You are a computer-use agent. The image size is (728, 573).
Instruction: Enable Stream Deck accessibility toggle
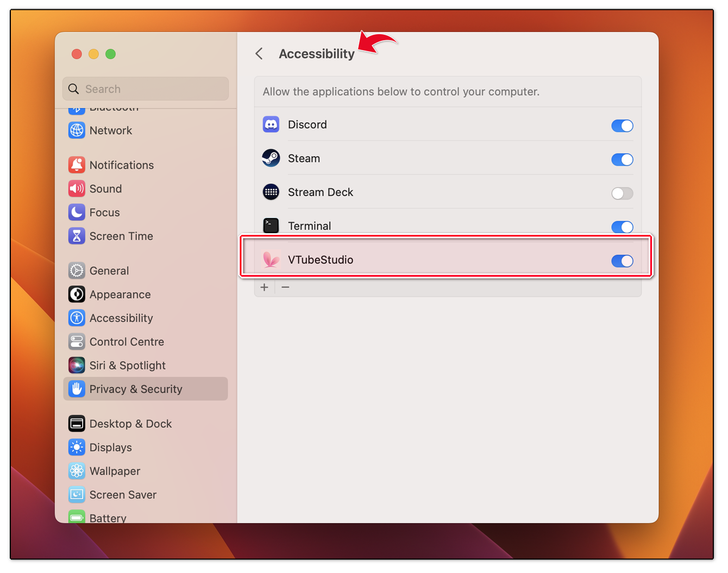(622, 193)
